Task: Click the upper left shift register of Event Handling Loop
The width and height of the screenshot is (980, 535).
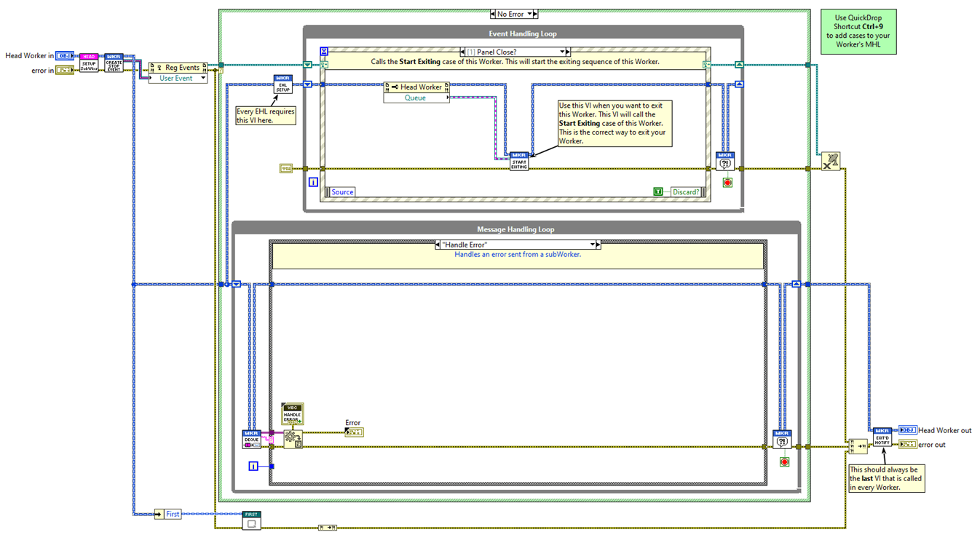Action: (307, 65)
